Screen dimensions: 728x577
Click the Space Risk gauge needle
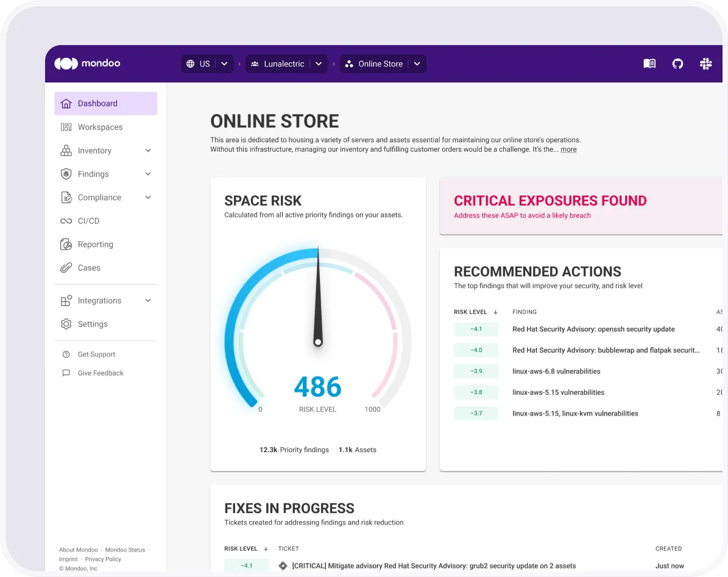tap(318, 297)
